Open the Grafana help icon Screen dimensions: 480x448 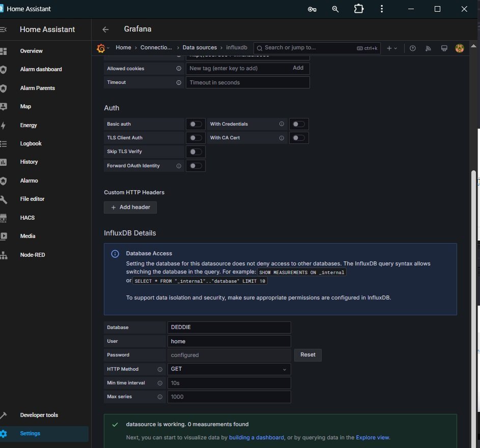coord(413,48)
